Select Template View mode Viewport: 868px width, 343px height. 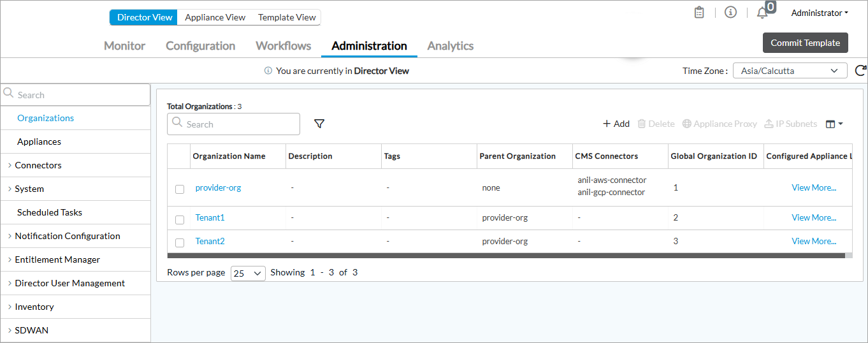(286, 17)
